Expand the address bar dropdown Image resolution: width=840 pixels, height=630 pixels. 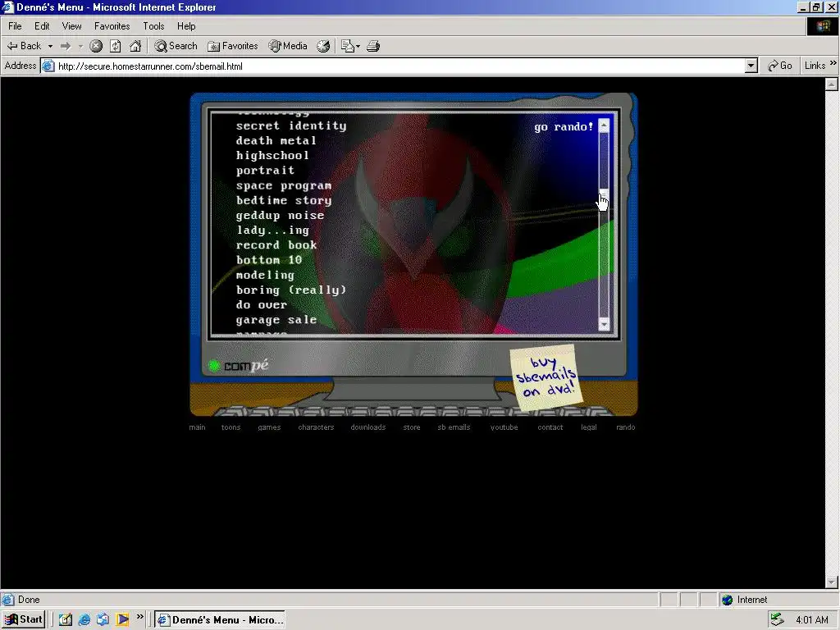pos(751,66)
